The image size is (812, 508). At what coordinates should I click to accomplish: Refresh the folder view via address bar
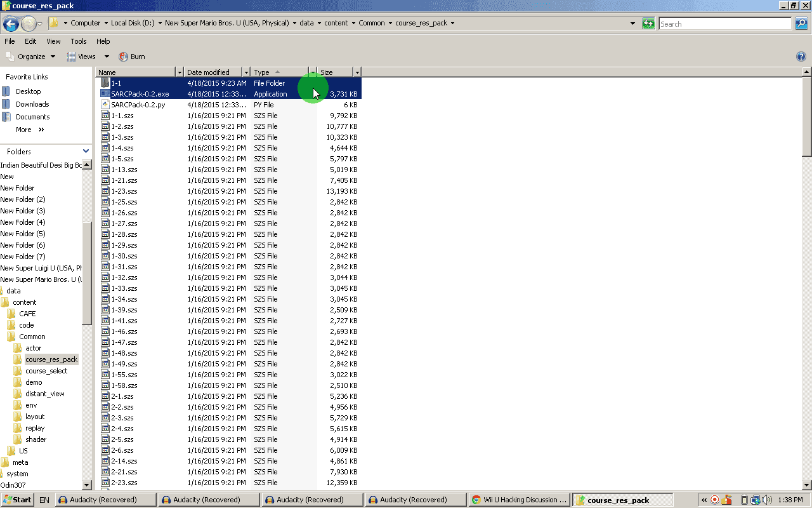[648, 23]
